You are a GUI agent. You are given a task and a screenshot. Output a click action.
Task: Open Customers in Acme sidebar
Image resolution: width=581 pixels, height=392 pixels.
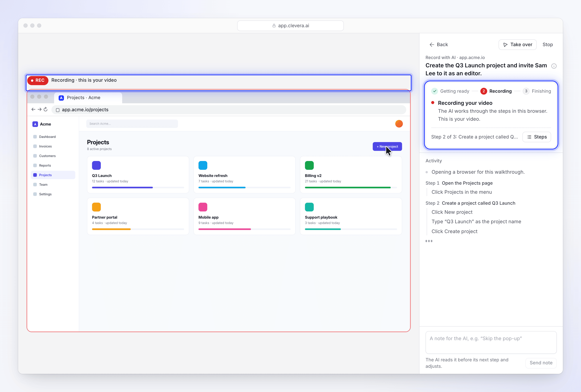53,156
